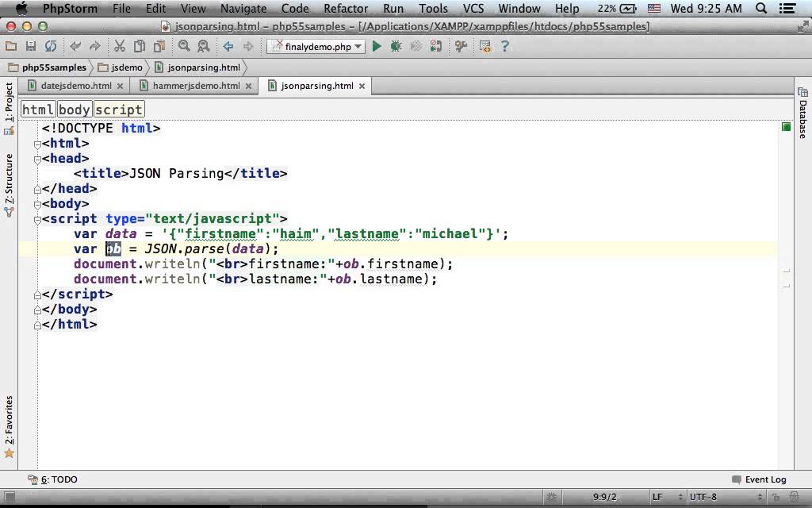Open Replace using the magnifier-A icon
This screenshot has width=812, height=508.
tap(204, 47)
